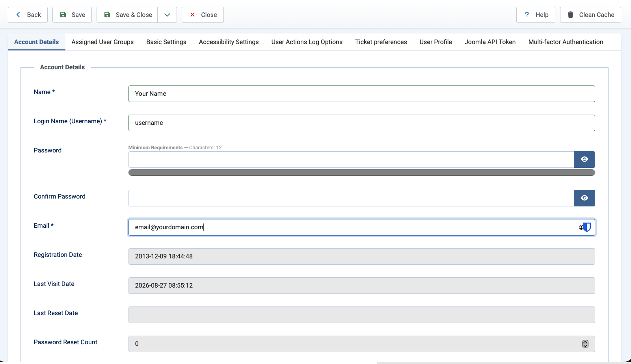
Task: Click the Clean Cache button
Action: 590,15
